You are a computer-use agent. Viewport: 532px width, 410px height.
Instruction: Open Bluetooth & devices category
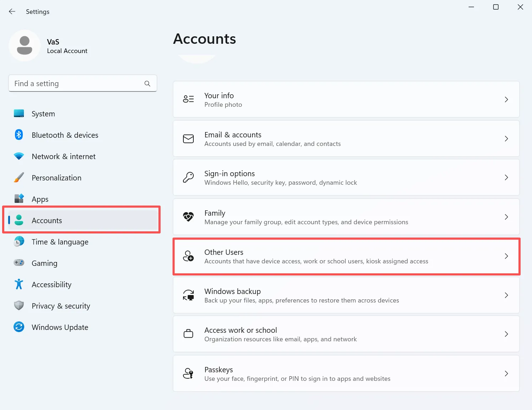coord(65,135)
